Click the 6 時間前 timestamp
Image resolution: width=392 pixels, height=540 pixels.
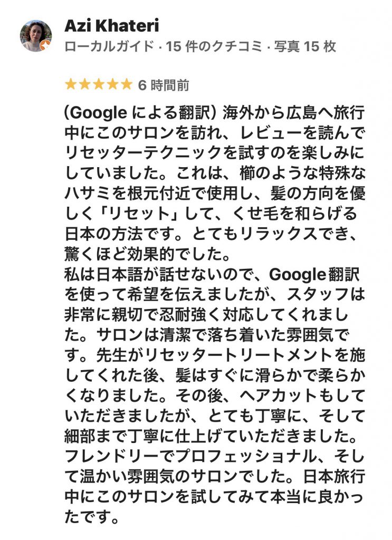[164, 85]
